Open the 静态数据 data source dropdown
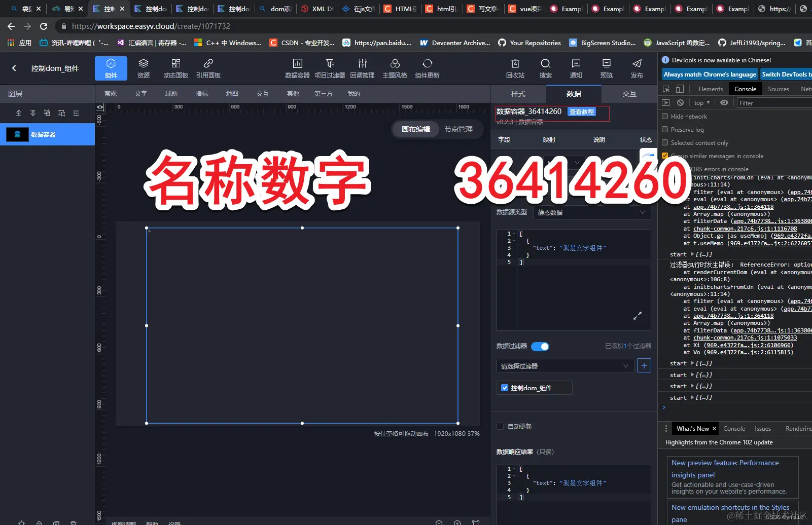 [592, 212]
